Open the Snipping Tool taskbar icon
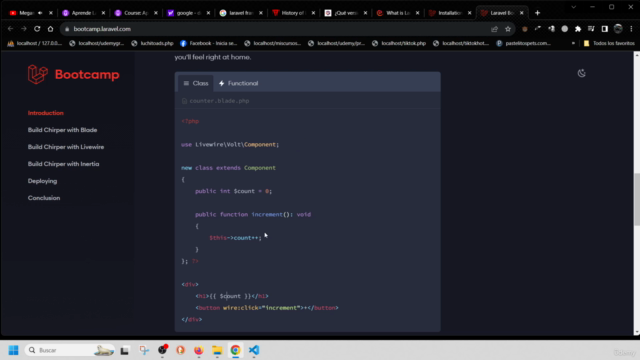This screenshot has width=640, height=360. tap(144, 350)
